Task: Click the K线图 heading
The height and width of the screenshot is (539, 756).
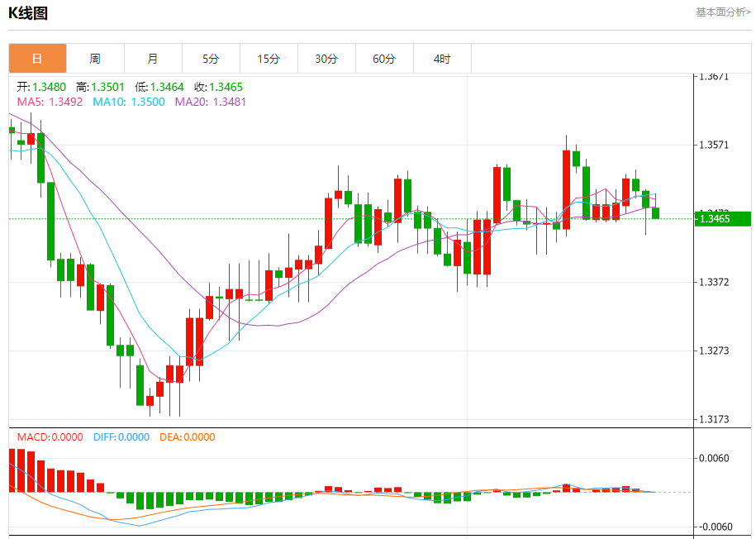Action: coord(28,13)
